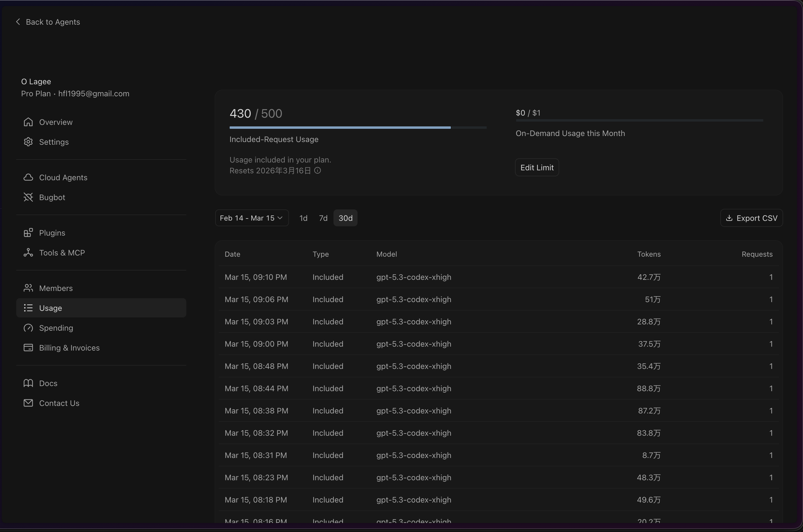The height and width of the screenshot is (532, 803).
Task: Click the Plugins icon in sidebar
Action: pos(28,233)
